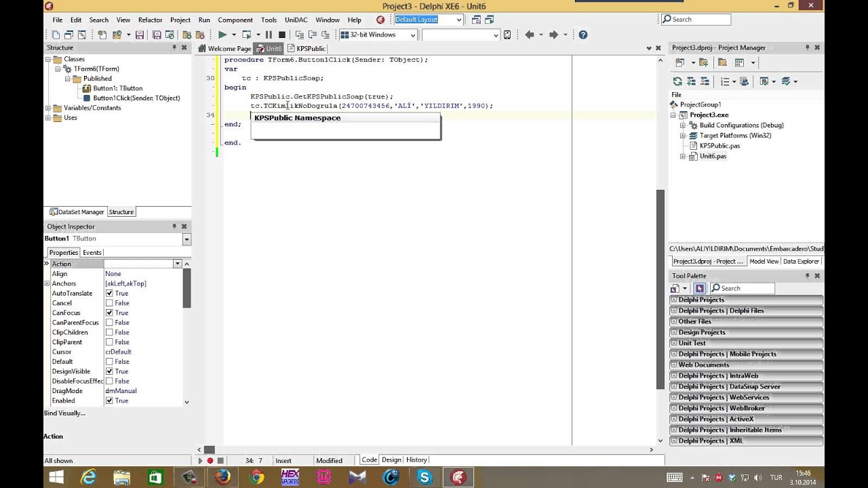This screenshot has width=868, height=488.
Task: Refresh the Project Manager with green arrows icon
Action: [x=677, y=81]
